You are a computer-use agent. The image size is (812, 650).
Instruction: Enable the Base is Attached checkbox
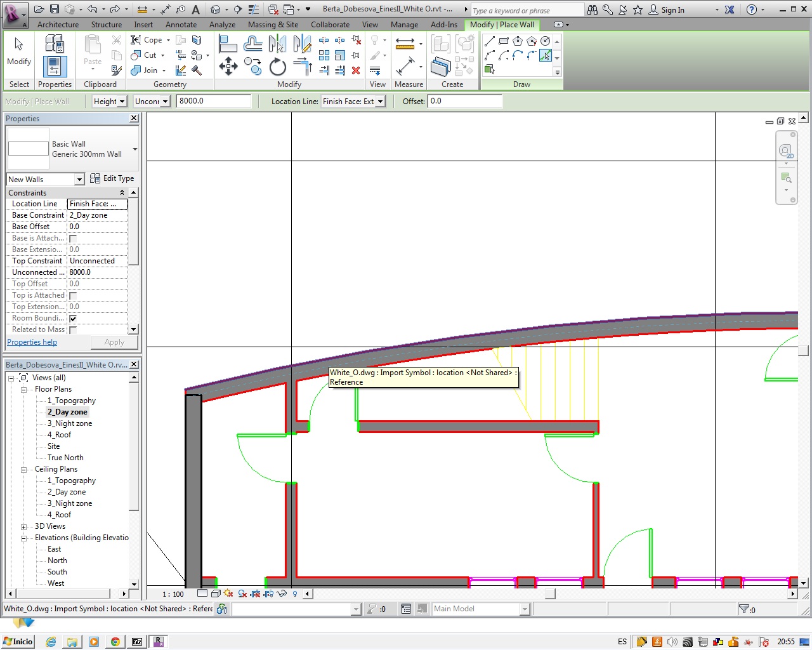pyautogui.click(x=73, y=238)
